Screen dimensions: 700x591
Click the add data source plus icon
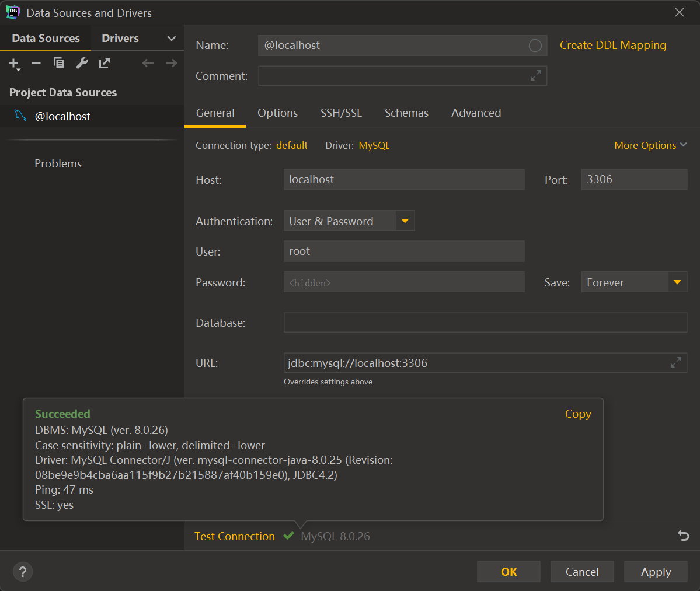14,64
